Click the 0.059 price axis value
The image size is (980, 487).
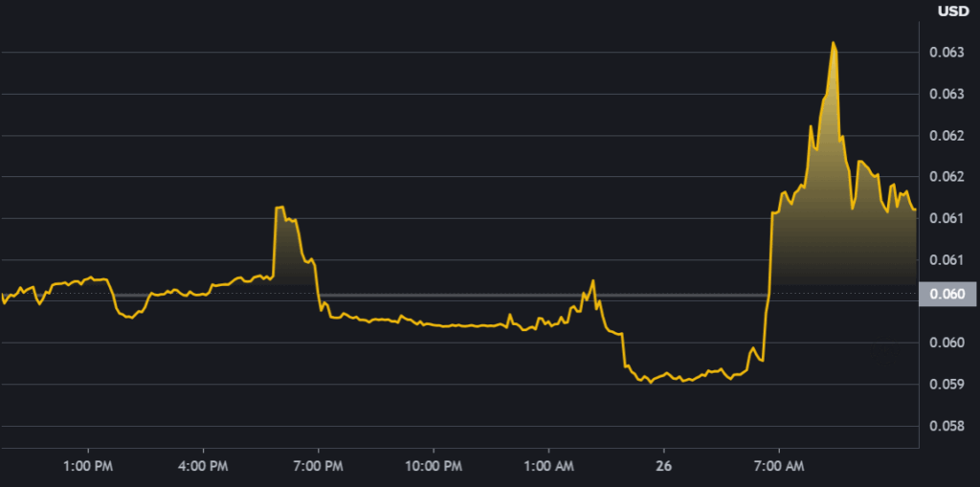(946, 385)
